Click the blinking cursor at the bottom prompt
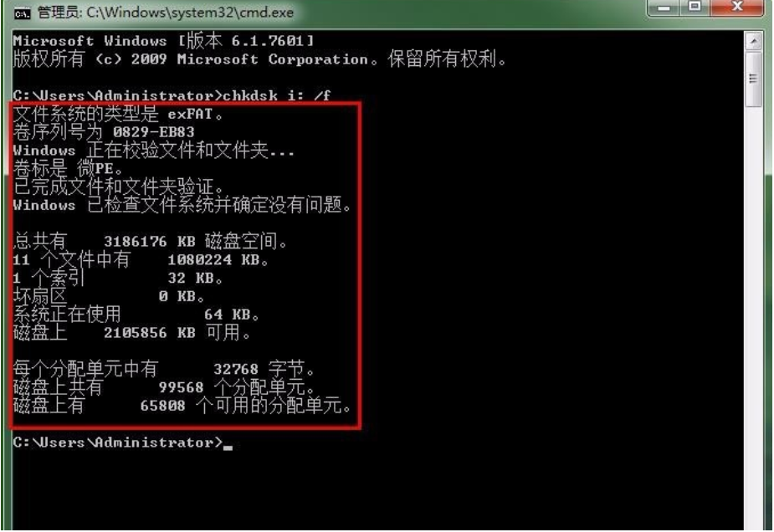 pos(228,447)
